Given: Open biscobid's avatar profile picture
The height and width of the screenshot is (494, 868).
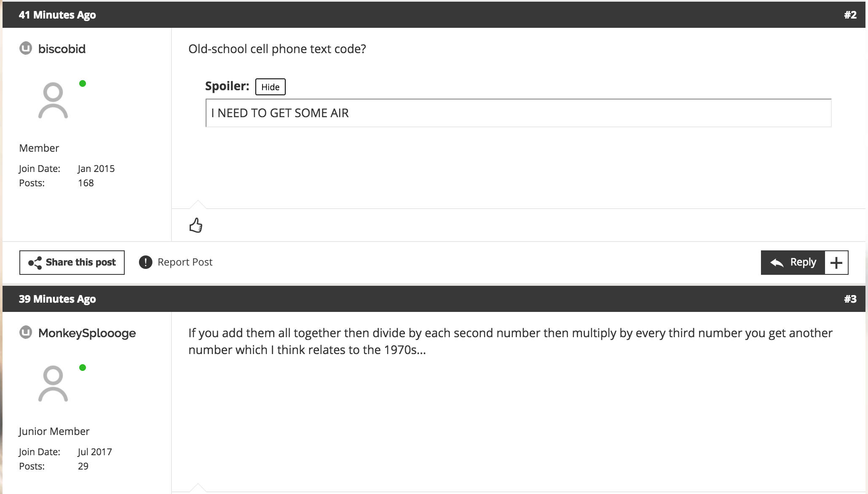Looking at the screenshot, I should (x=53, y=100).
